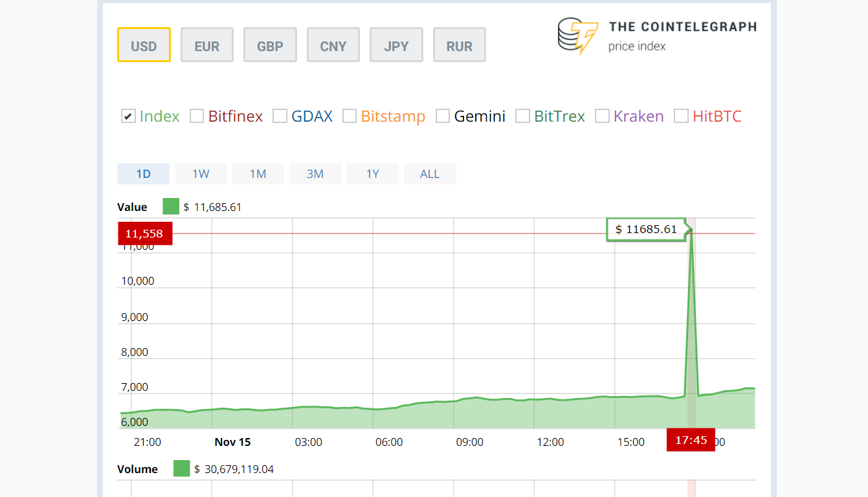The width and height of the screenshot is (868, 497).
Task: Switch to JPY currency
Action: pyautogui.click(x=396, y=45)
